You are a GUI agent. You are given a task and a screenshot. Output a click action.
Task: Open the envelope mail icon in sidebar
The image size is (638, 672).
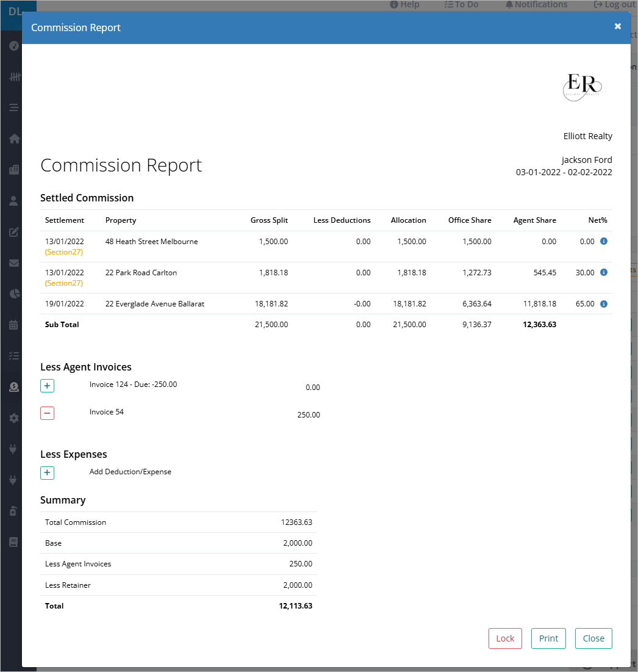coord(14,262)
